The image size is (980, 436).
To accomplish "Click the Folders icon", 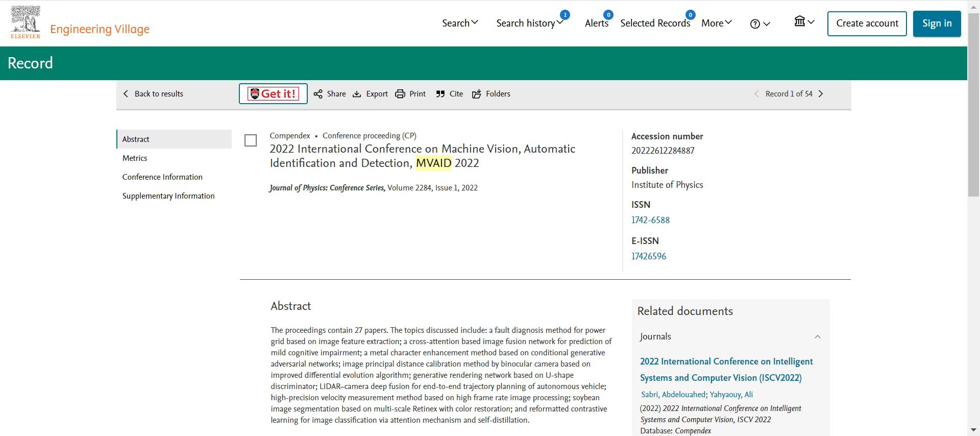I will [477, 94].
